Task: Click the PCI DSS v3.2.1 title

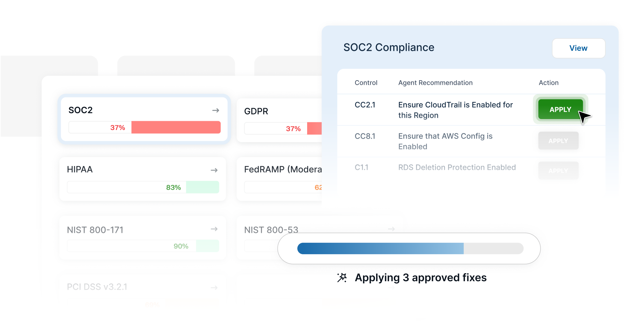Action: click(x=97, y=287)
